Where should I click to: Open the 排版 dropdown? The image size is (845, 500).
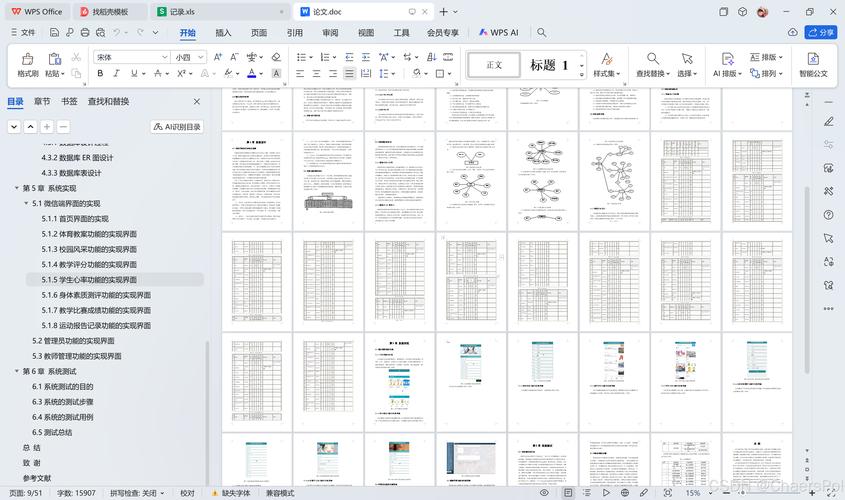[x=766, y=57]
